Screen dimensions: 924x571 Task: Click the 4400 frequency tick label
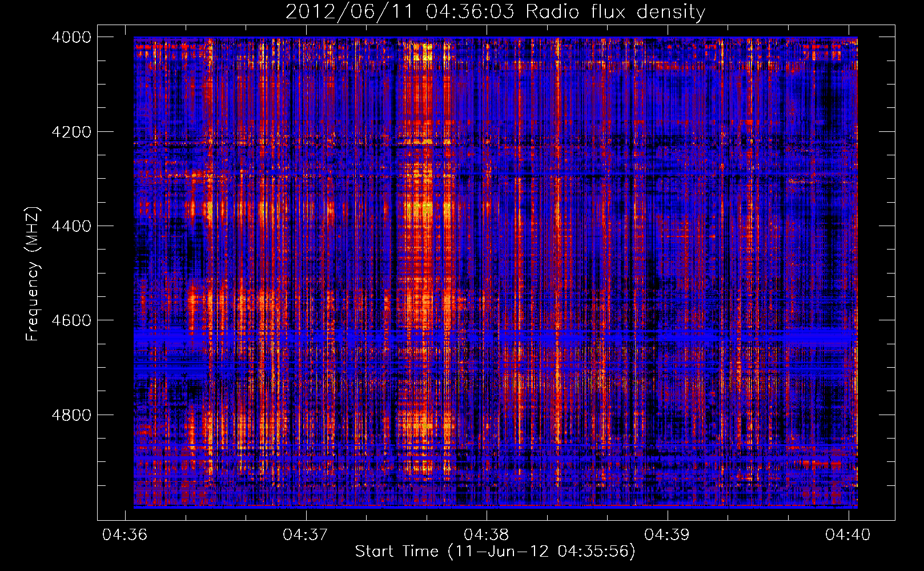(71, 226)
